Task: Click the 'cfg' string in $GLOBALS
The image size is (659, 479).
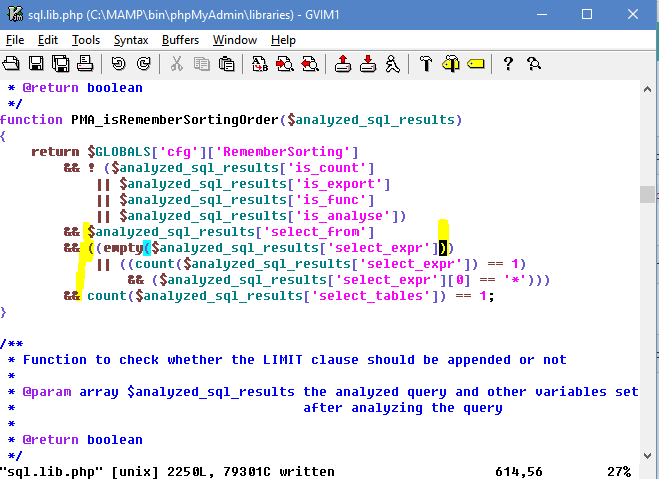Action: (x=179, y=152)
